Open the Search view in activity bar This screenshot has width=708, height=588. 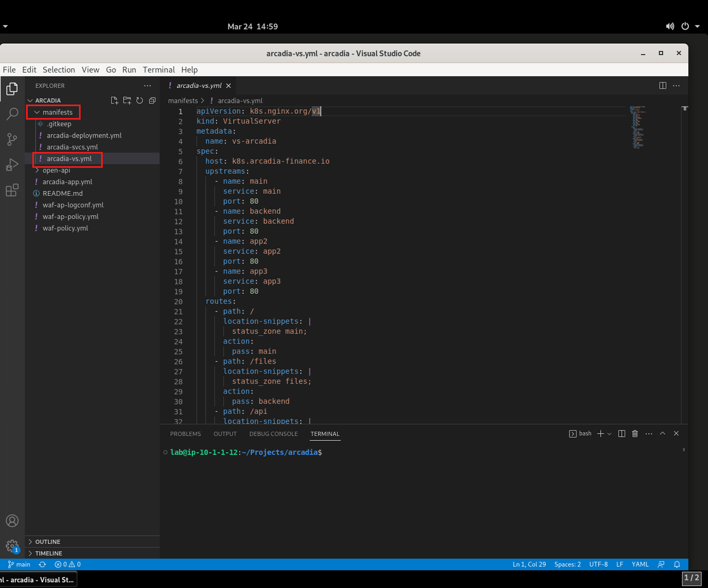tap(12, 114)
